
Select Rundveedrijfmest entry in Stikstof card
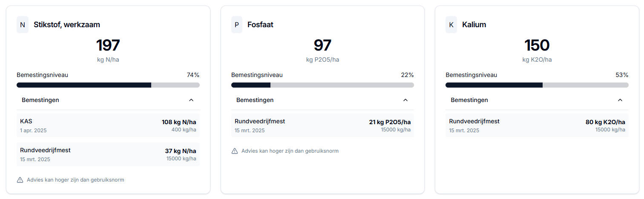pos(108,154)
